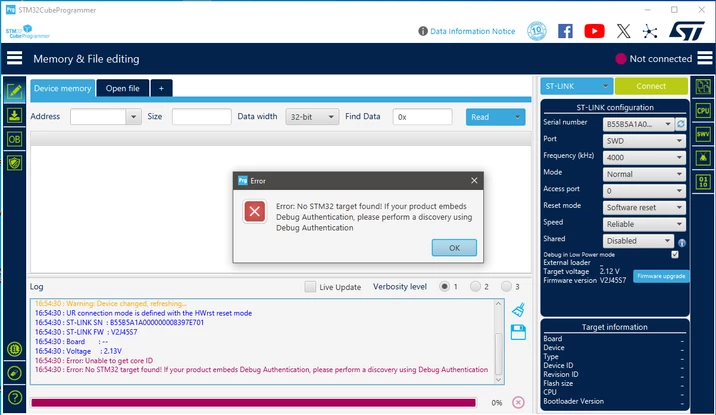Viewport: 716px width, 415px height.
Task: Toggle Debug in Low Power mode checkbox
Action: (x=675, y=255)
